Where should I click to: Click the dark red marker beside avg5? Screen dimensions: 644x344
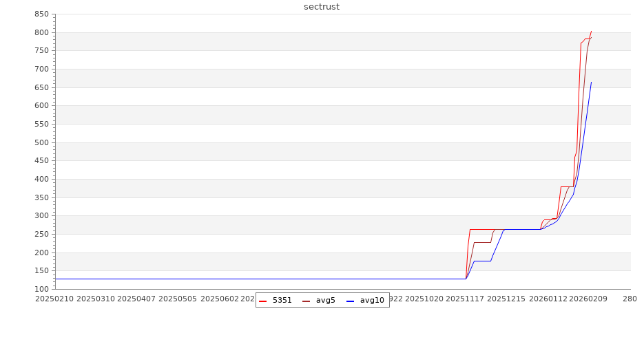(307, 301)
